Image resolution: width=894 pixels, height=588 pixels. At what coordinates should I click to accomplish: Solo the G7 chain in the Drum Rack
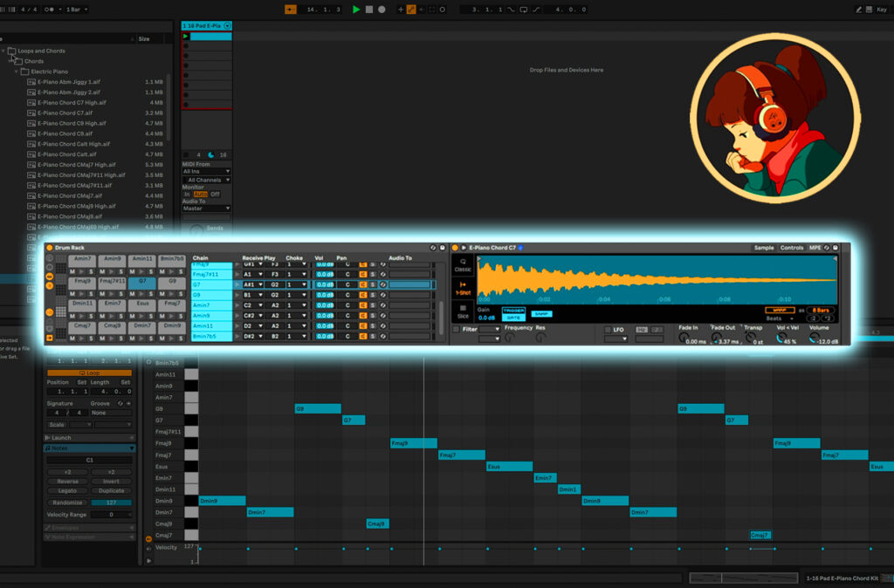[x=372, y=284]
